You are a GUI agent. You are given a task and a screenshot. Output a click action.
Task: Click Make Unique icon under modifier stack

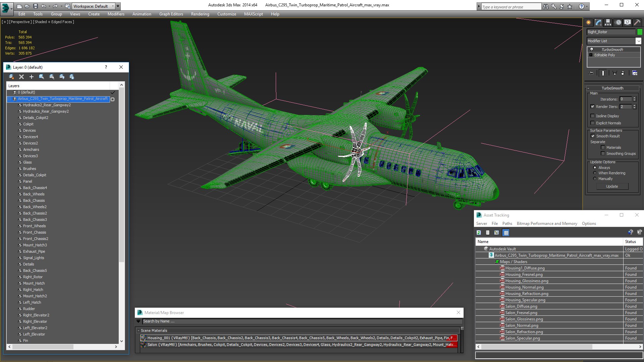coord(615,73)
